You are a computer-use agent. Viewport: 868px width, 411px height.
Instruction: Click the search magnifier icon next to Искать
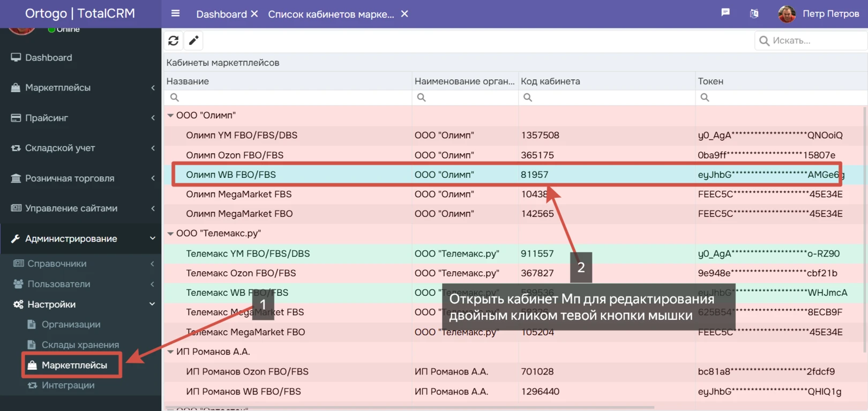pos(764,41)
